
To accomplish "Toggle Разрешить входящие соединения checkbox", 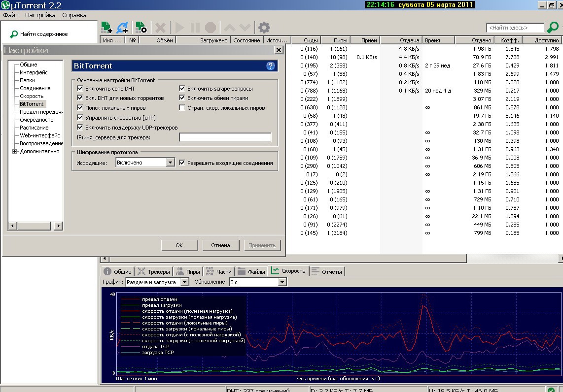I will tap(182, 163).
